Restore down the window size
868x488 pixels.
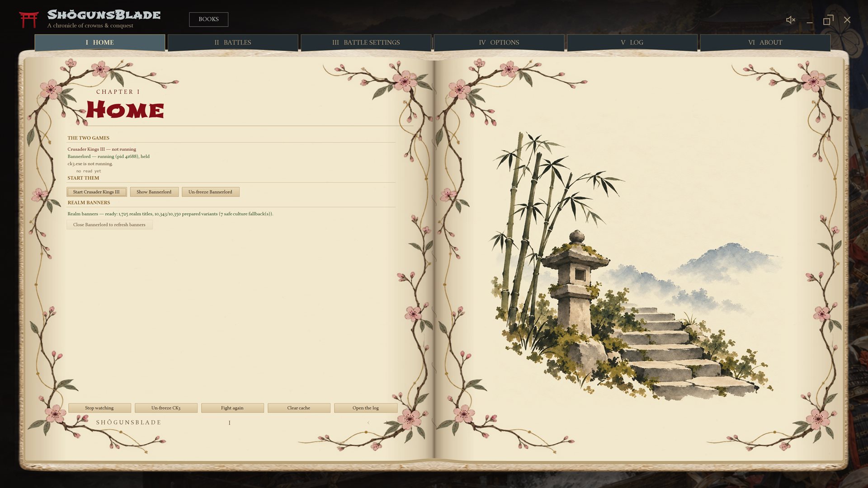pos(828,20)
